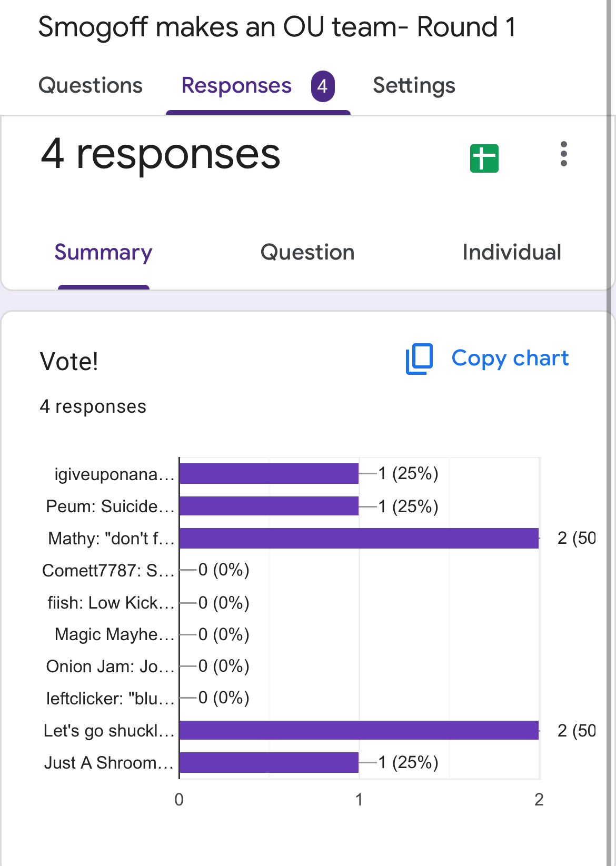This screenshot has width=616, height=866.
Task: Click the Let's go shuckl chart bar
Action: [359, 731]
